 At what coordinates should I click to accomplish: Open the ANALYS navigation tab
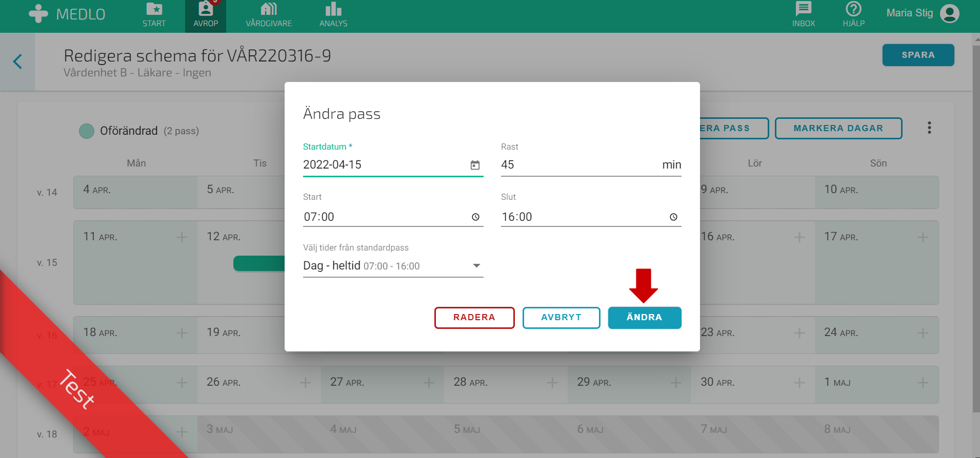point(333,15)
